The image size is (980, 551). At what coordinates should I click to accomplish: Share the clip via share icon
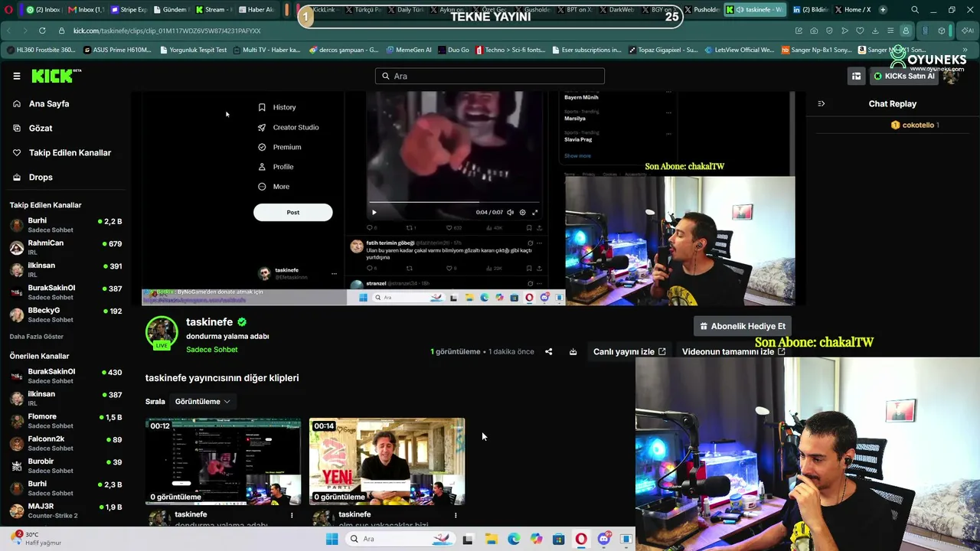tap(548, 352)
